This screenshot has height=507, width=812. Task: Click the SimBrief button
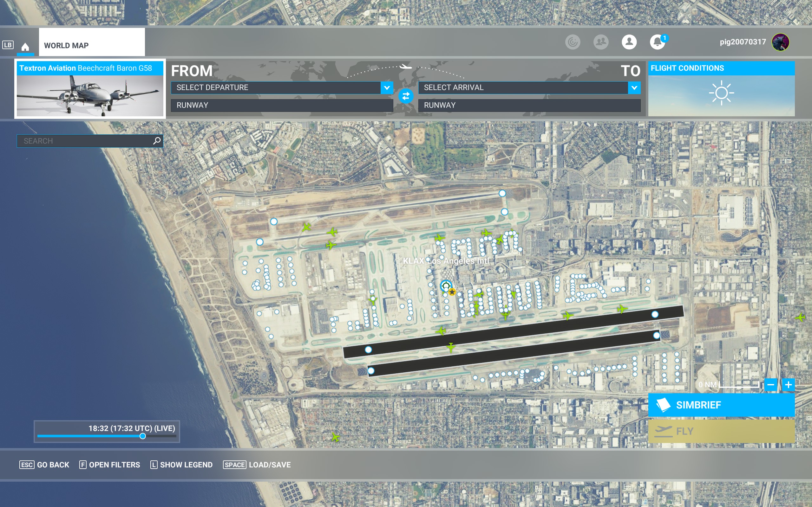(x=721, y=405)
